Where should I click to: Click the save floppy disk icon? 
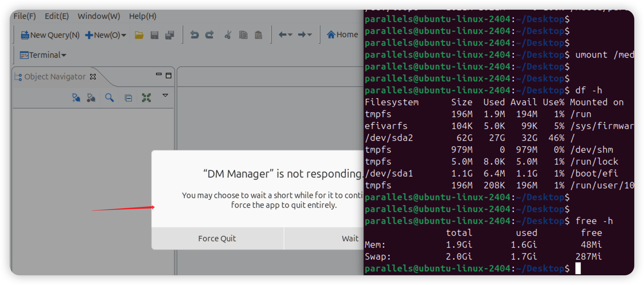(154, 35)
